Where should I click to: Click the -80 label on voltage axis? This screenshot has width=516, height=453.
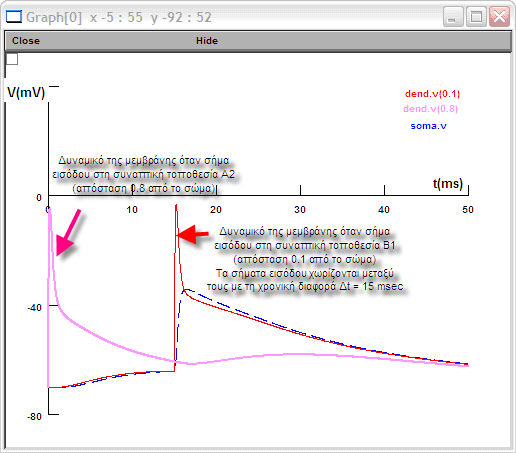35,417
